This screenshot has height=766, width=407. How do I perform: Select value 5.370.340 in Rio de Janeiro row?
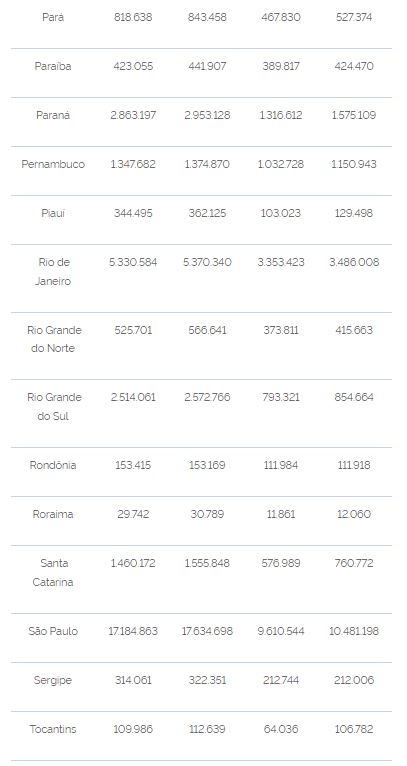pos(207,262)
